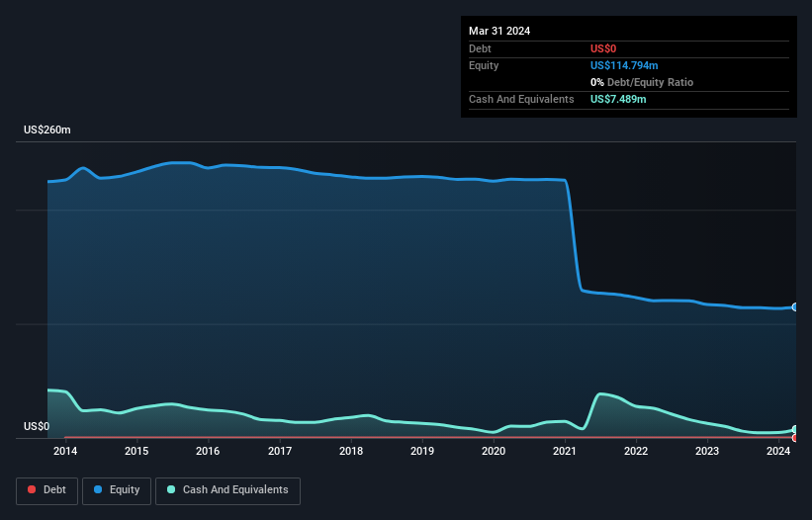Viewport: 812px width, 520px height.
Task: Click the 2017 x-axis label
Action: [x=280, y=451]
